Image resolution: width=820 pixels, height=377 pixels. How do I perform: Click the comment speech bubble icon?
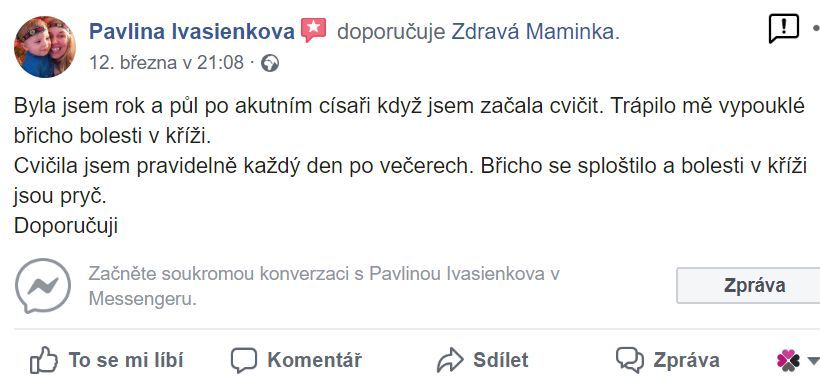pyautogui.click(x=244, y=360)
